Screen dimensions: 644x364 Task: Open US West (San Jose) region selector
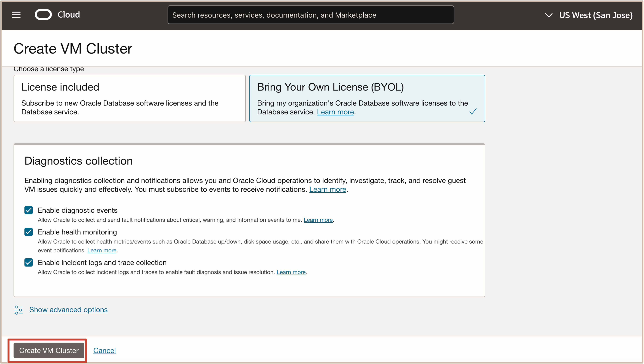click(595, 15)
